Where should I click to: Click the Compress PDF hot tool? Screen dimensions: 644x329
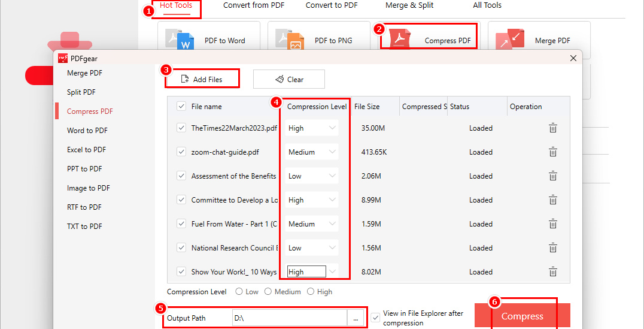pos(429,36)
